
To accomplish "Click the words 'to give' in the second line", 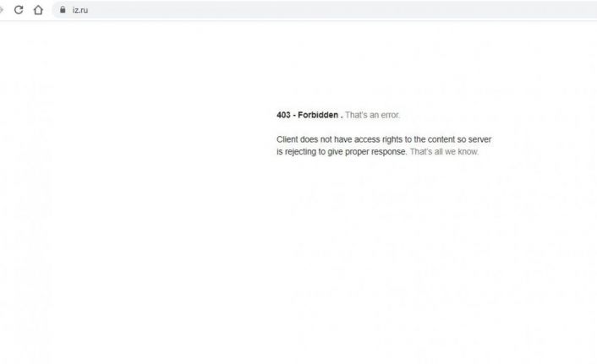I will [336, 151].
